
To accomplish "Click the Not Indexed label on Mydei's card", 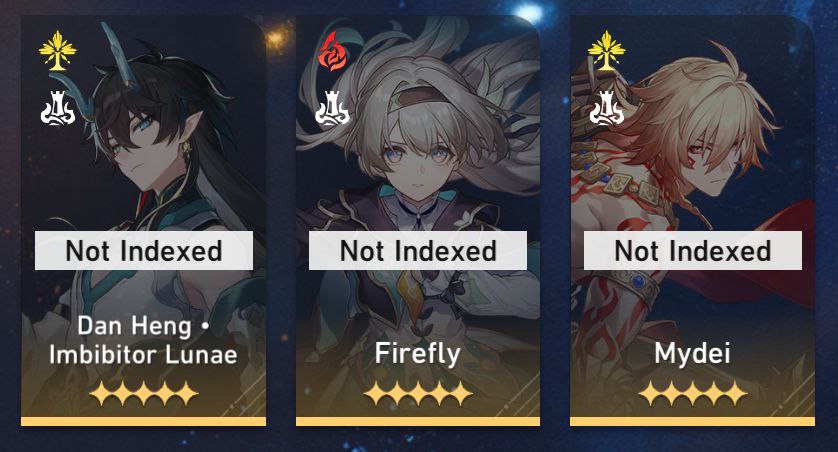I will (x=693, y=251).
